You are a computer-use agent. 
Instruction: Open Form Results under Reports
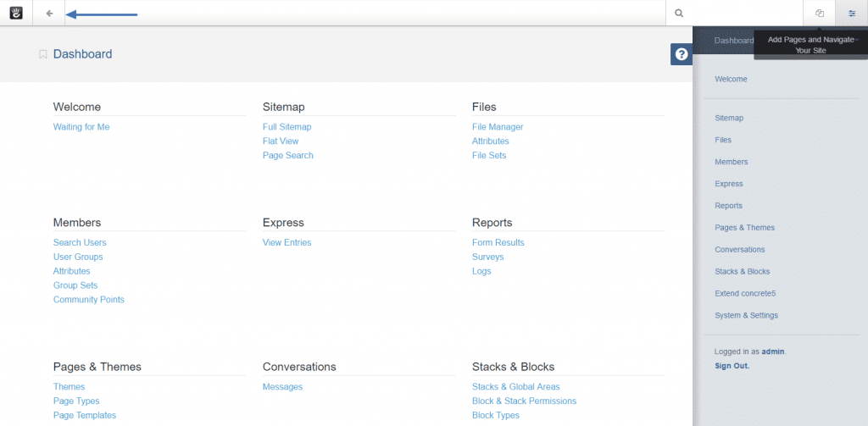(x=498, y=243)
